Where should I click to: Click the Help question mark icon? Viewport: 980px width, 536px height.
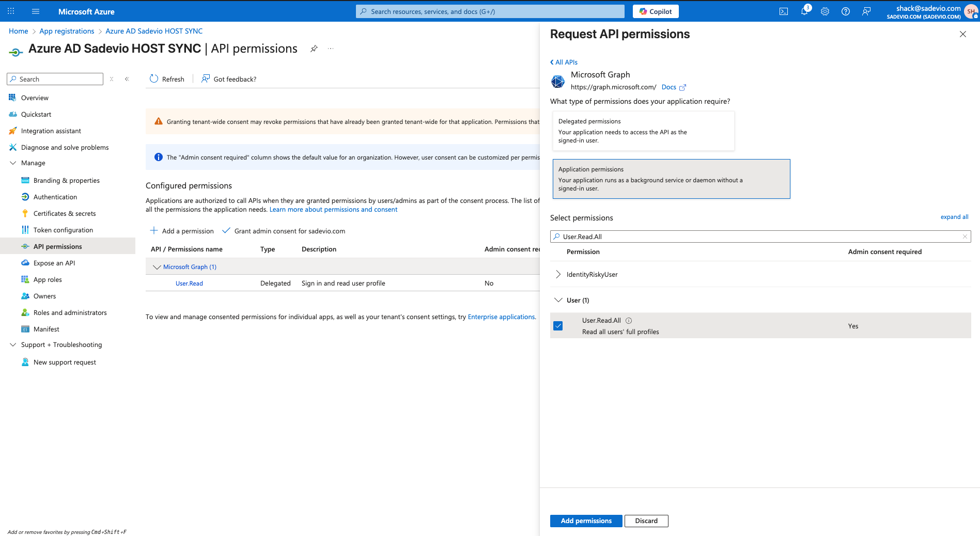[x=846, y=11]
